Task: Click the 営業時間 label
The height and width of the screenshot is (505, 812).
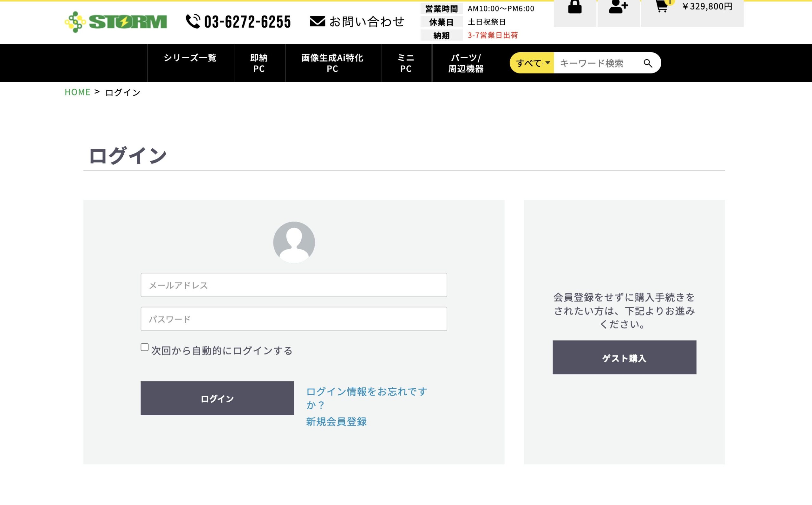Action: (442, 9)
